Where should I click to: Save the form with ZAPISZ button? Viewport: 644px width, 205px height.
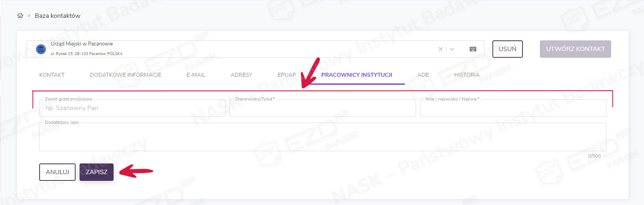(x=97, y=172)
